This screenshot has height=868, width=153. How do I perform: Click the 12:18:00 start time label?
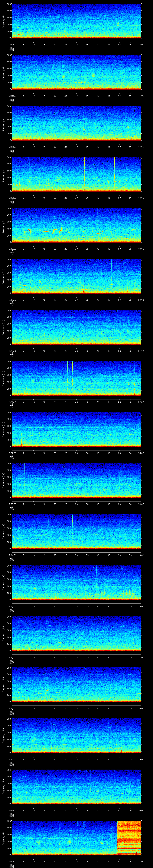pyautogui.click(x=12, y=249)
